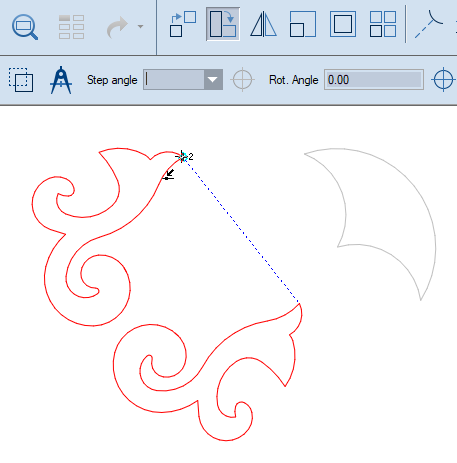Click the dashed line arc tool
Screen dimensions: 457x463
coord(429,24)
